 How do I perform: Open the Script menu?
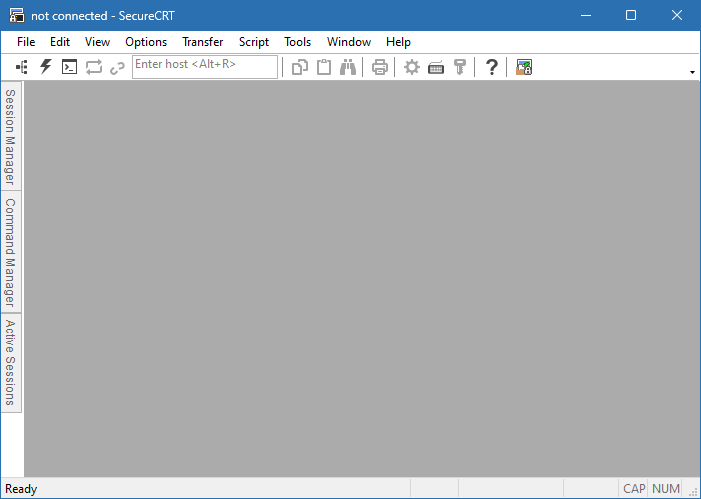click(x=254, y=42)
